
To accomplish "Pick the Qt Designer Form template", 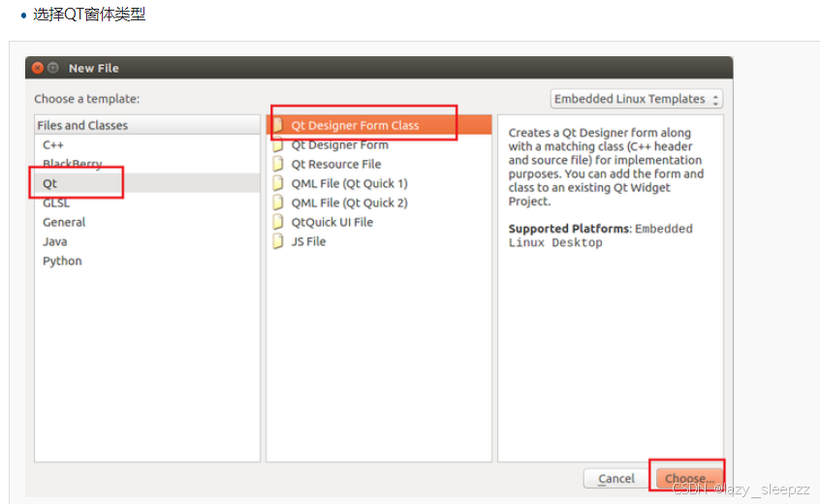I will coord(379,144).
